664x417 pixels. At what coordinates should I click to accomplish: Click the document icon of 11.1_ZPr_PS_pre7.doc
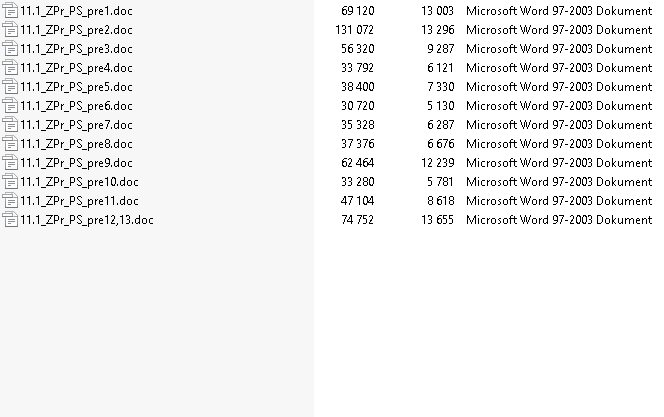[x=10, y=125]
